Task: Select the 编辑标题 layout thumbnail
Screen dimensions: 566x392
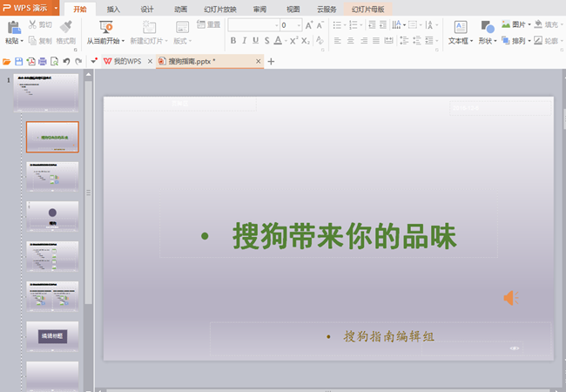Action: pos(52,336)
